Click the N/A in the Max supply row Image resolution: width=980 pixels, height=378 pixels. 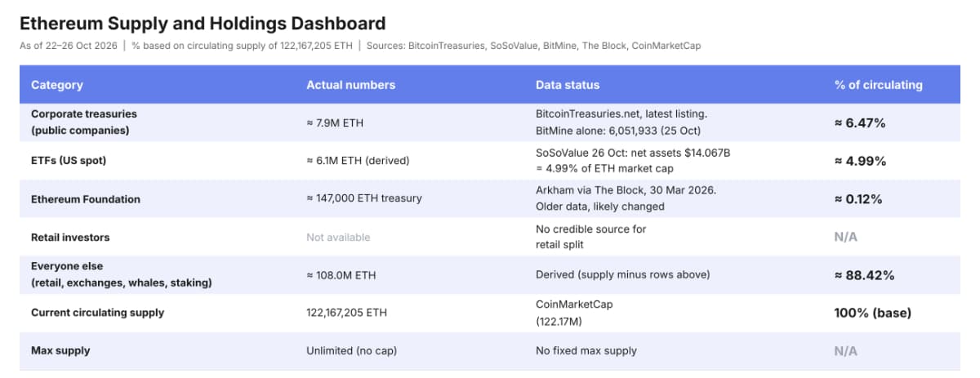coord(846,351)
